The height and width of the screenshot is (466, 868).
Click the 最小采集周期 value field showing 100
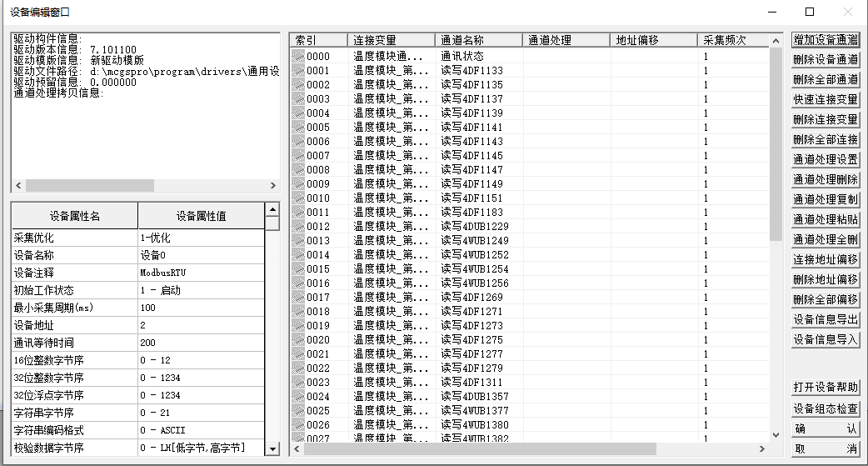[200, 308]
